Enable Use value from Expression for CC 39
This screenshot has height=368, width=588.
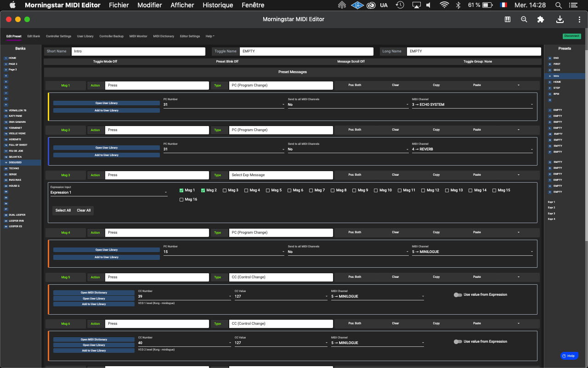[x=458, y=295]
